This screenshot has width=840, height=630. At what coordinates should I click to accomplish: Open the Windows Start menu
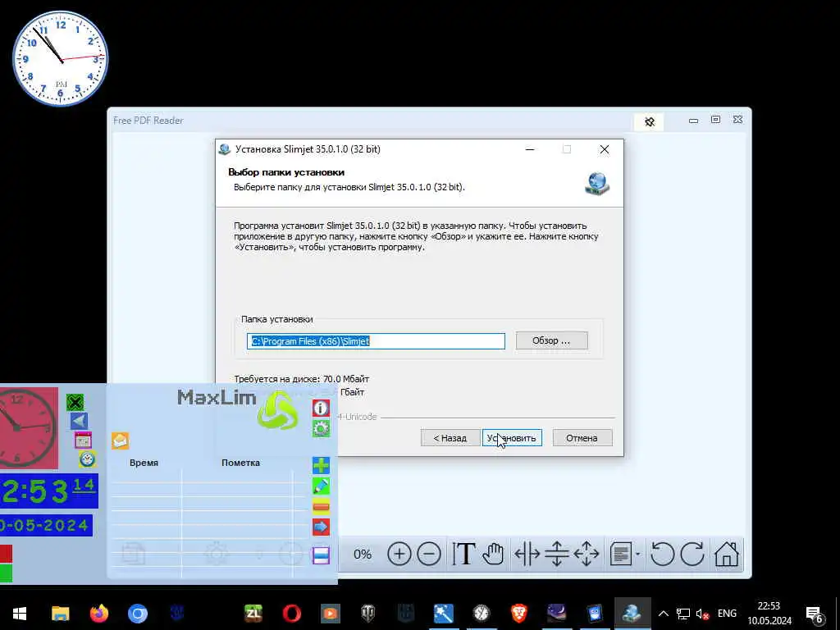coord(20,614)
